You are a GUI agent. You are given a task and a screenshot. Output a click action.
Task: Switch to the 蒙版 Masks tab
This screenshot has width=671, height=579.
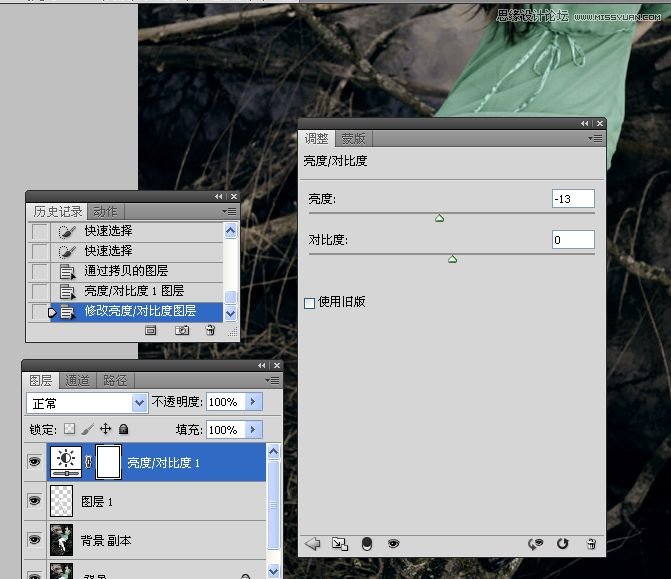pyautogui.click(x=353, y=139)
